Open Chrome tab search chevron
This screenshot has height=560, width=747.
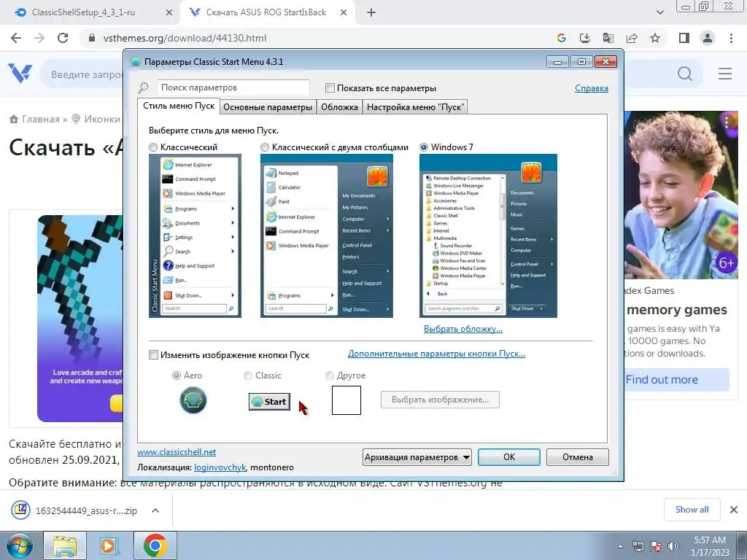[x=659, y=13]
